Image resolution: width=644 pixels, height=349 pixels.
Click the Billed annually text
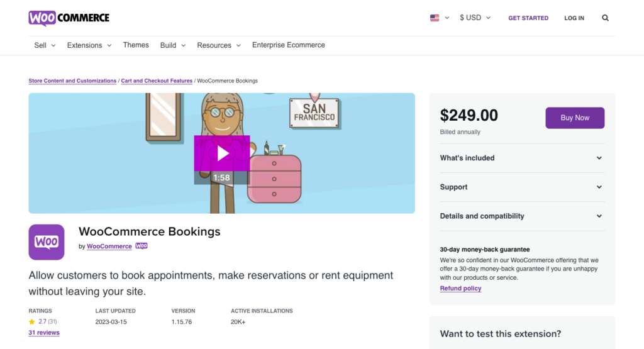pyautogui.click(x=460, y=132)
